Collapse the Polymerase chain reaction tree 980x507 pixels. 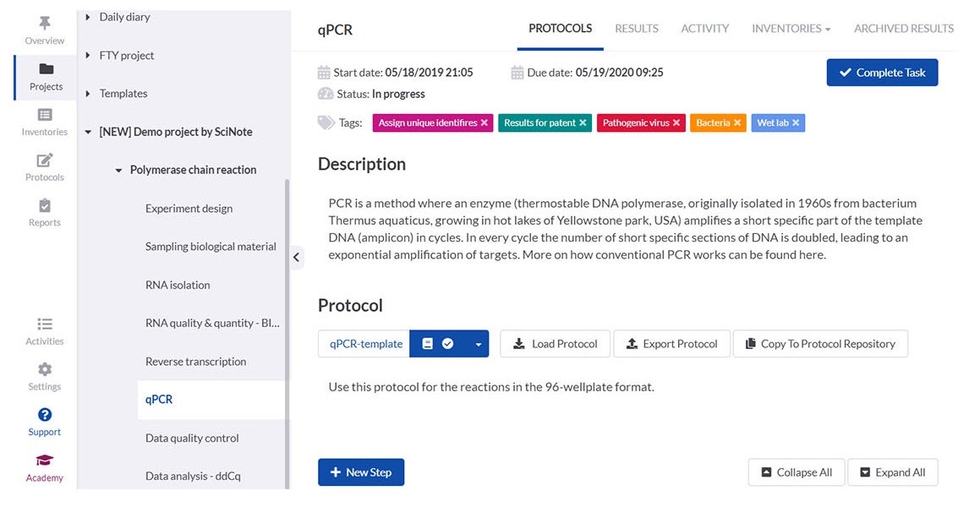coord(118,171)
